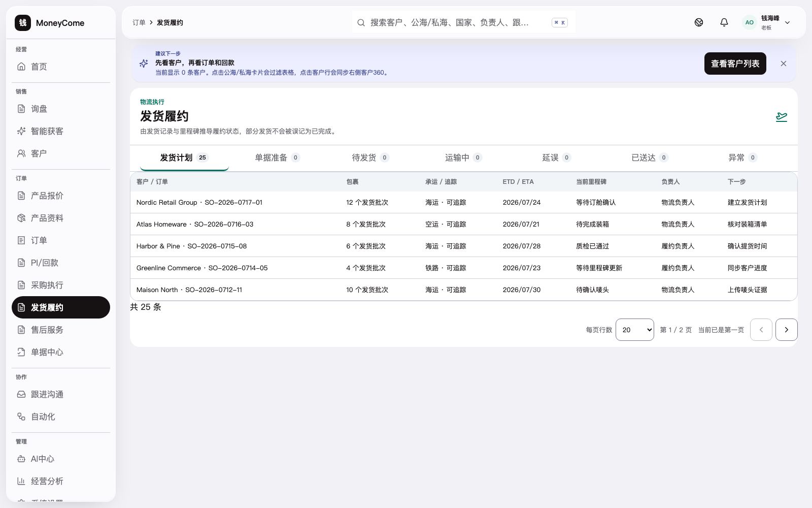812x508 pixels.
Task: Click 当前里程碑 column header
Action: click(x=591, y=181)
